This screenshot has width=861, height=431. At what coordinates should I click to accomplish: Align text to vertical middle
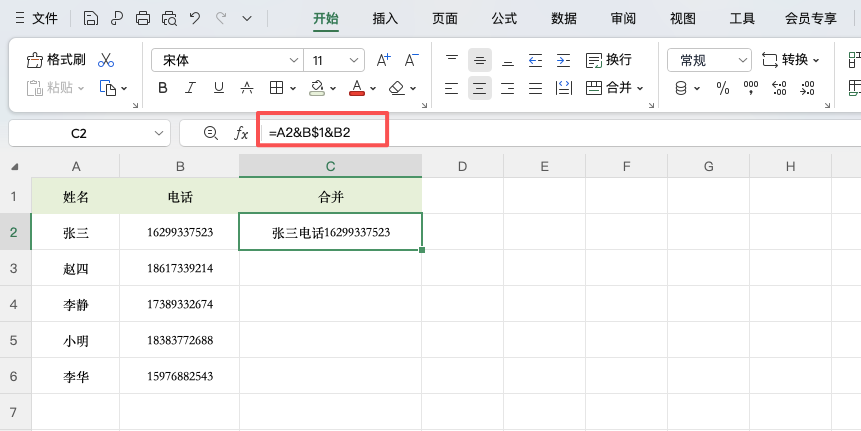point(480,60)
